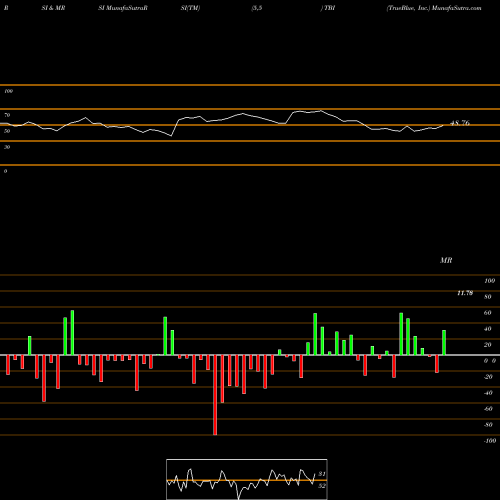
Task: Click the 0 label on the RSI axis
Action: tap(5, 171)
